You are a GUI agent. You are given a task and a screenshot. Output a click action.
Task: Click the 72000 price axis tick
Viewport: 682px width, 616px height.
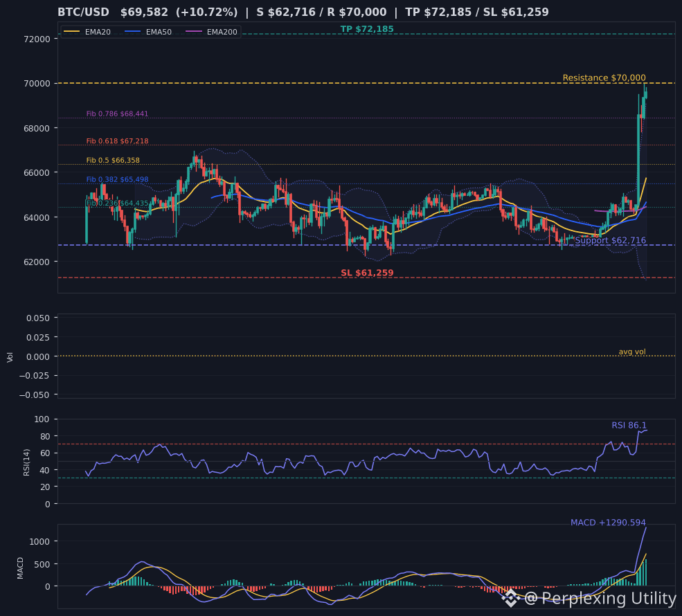tap(37, 39)
